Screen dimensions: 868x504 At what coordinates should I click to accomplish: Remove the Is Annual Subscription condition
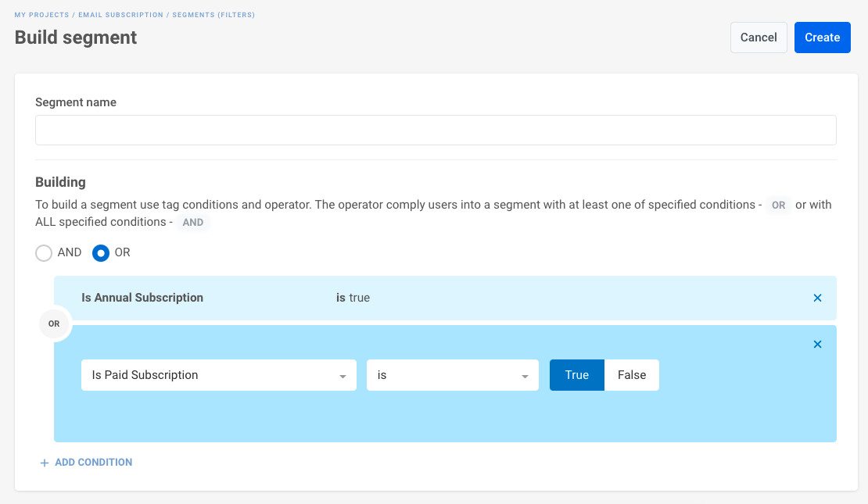pyautogui.click(x=817, y=298)
